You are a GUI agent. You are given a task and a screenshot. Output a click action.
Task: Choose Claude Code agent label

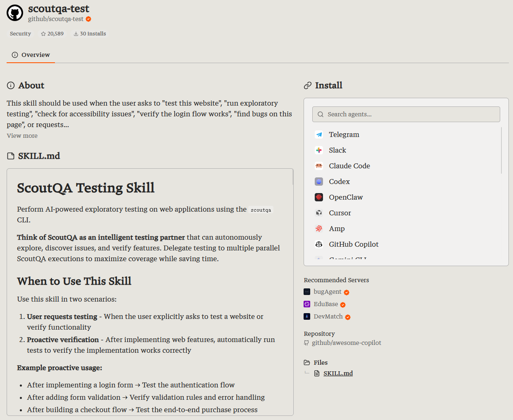pyautogui.click(x=349, y=166)
